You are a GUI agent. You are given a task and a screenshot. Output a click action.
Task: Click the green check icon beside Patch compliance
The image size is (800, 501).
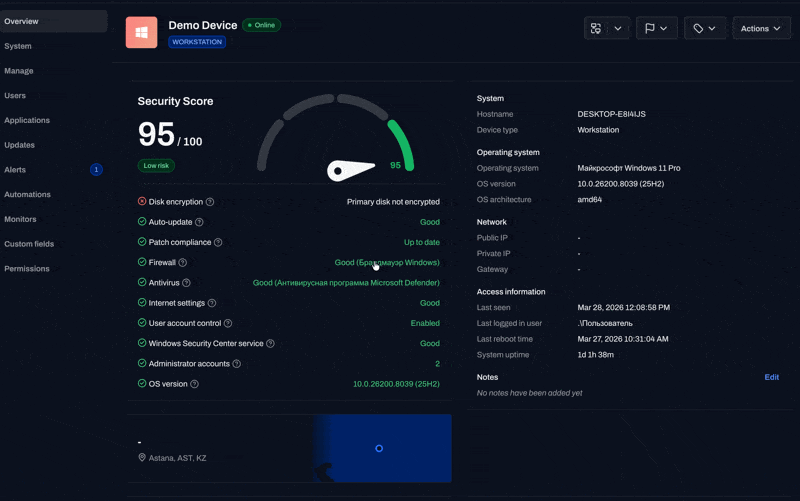tap(142, 241)
